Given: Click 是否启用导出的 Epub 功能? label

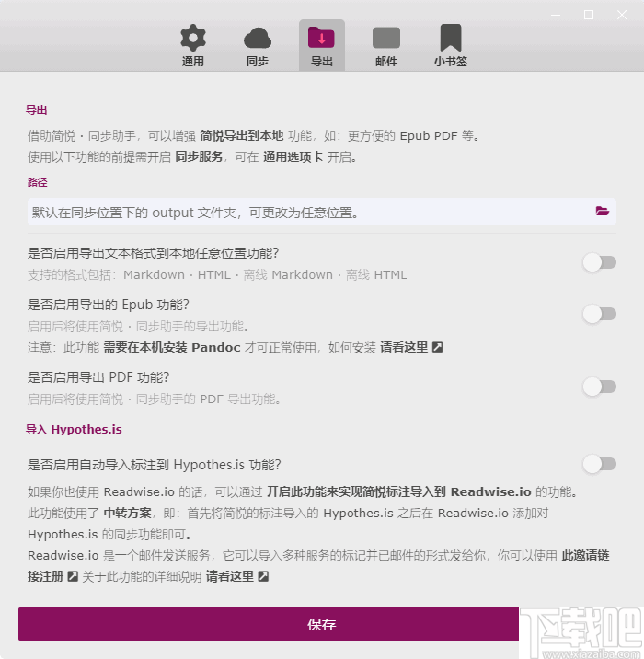Looking at the screenshot, I should pyautogui.click(x=109, y=305).
